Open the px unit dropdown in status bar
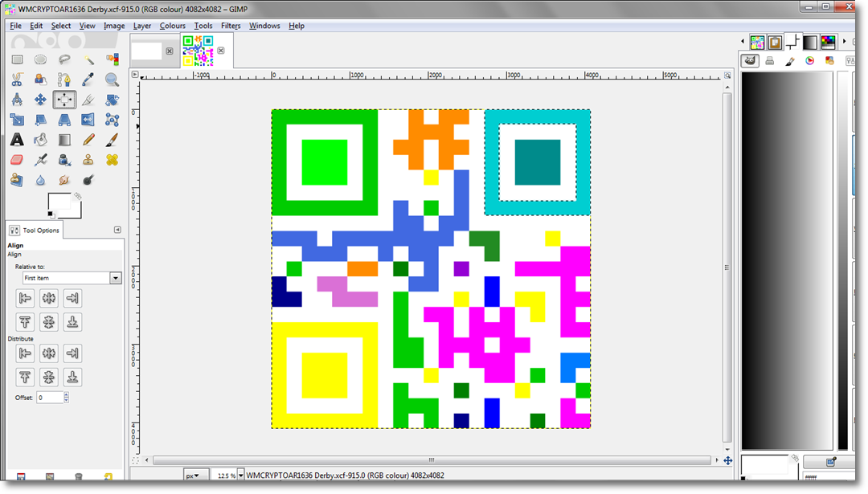This screenshot has height=494, width=868. (196, 476)
